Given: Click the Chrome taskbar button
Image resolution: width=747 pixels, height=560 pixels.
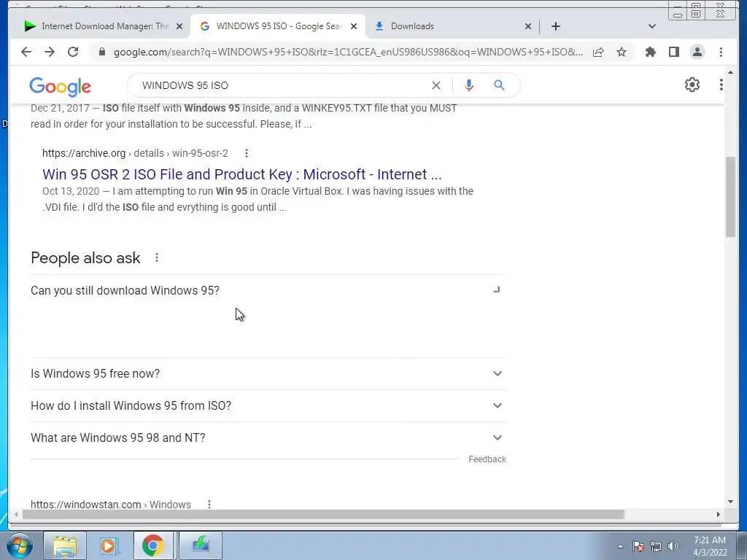Looking at the screenshot, I should tap(153, 545).
